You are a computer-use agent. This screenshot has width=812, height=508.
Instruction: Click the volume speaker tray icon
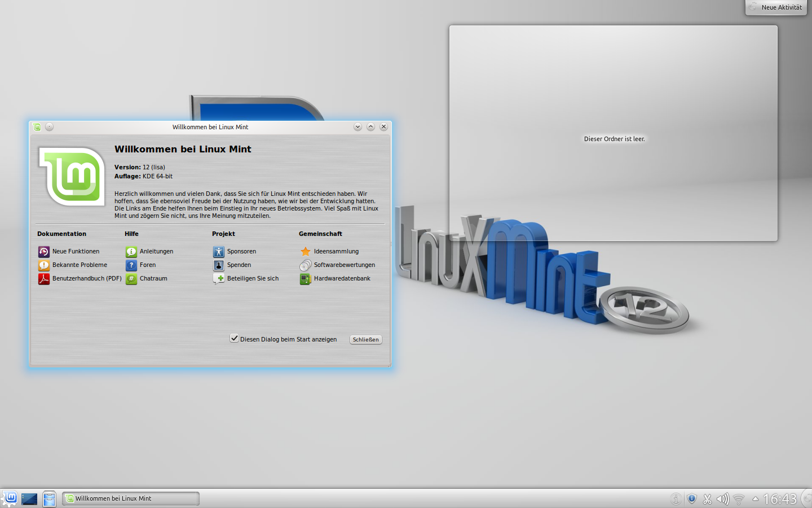click(723, 499)
